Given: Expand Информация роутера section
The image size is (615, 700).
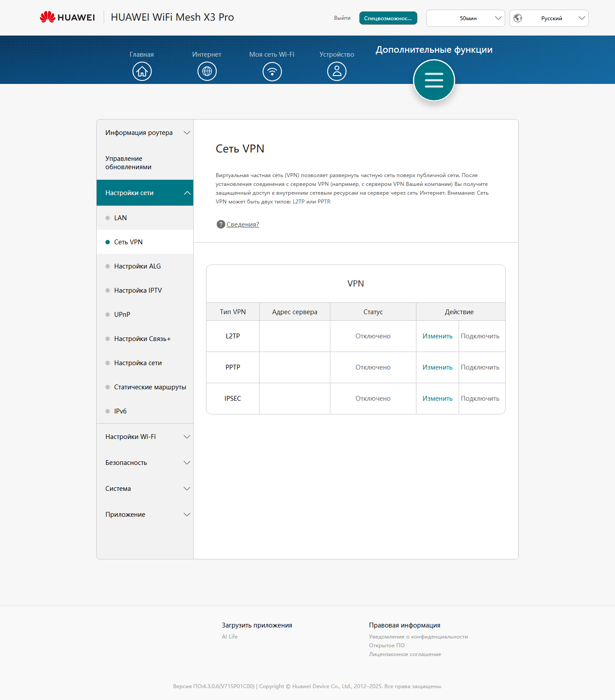Looking at the screenshot, I should pyautogui.click(x=145, y=133).
